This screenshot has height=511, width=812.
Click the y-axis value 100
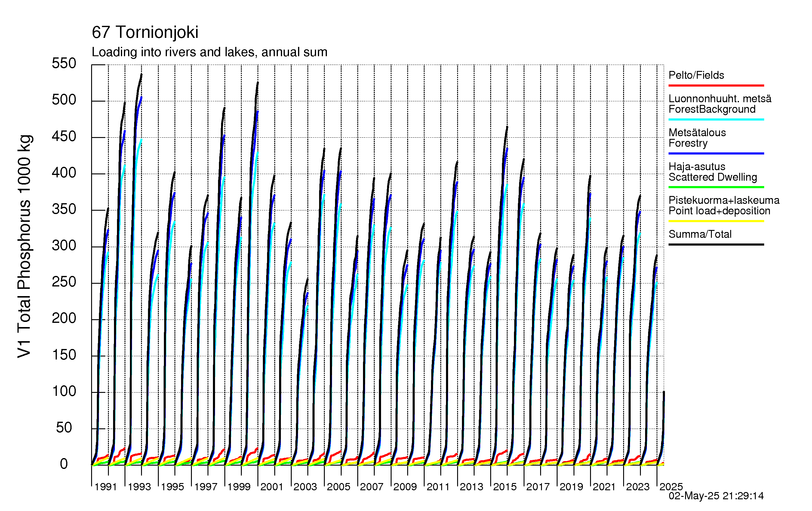(x=64, y=391)
